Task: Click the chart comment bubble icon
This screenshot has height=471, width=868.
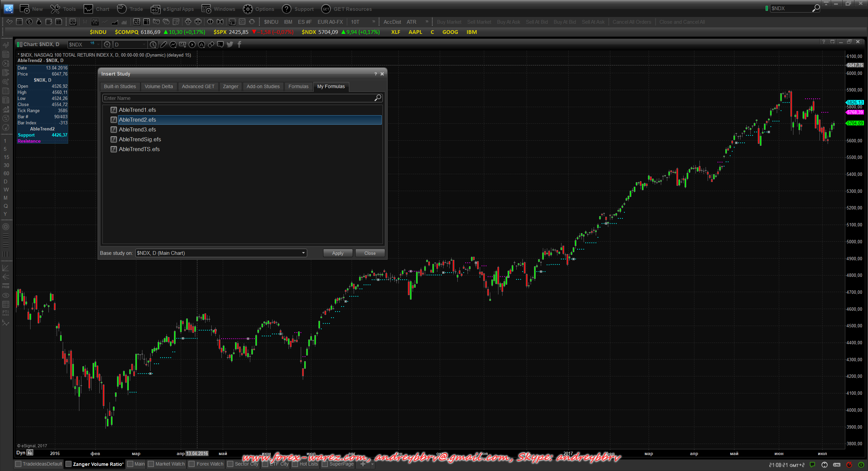Action: tap(220, 44)
